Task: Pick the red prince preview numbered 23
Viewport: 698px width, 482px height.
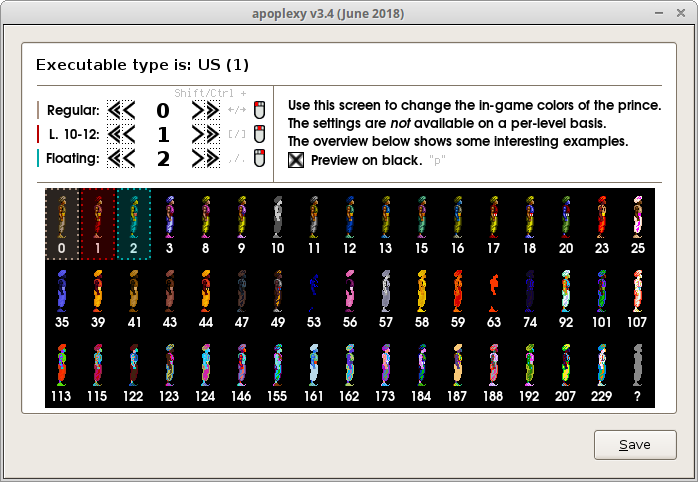Action: [602, 224]
